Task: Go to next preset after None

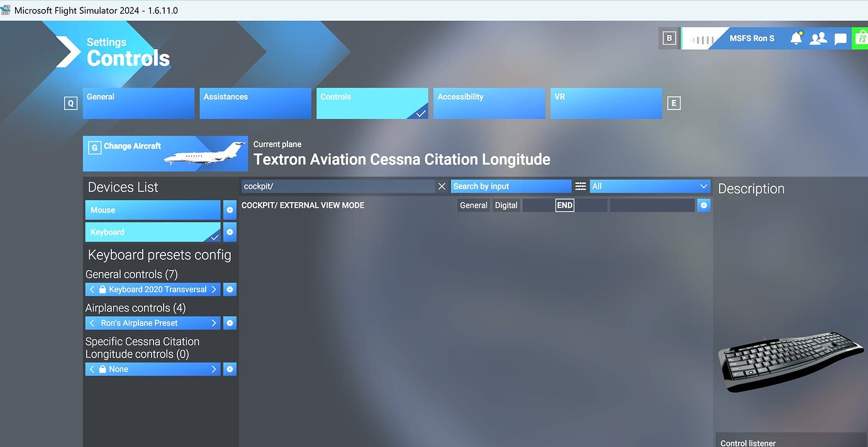Action: (x=214, y=370)
